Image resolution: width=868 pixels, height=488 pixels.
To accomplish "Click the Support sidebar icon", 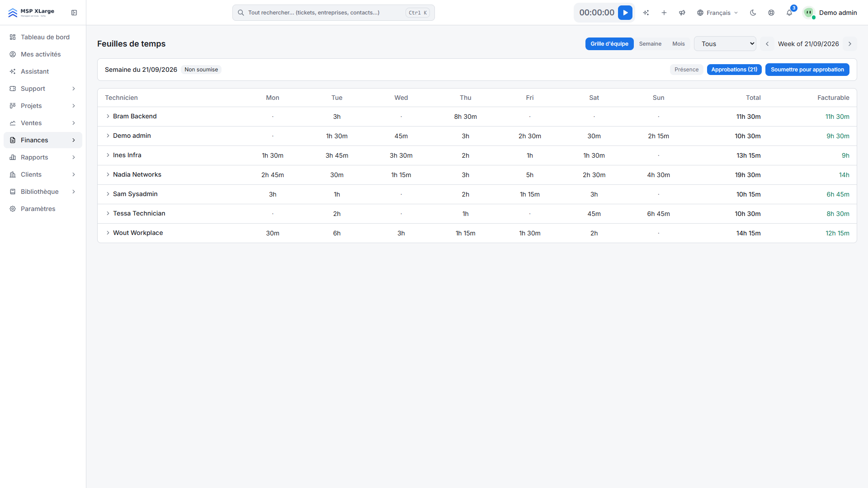I will [13, 89].
